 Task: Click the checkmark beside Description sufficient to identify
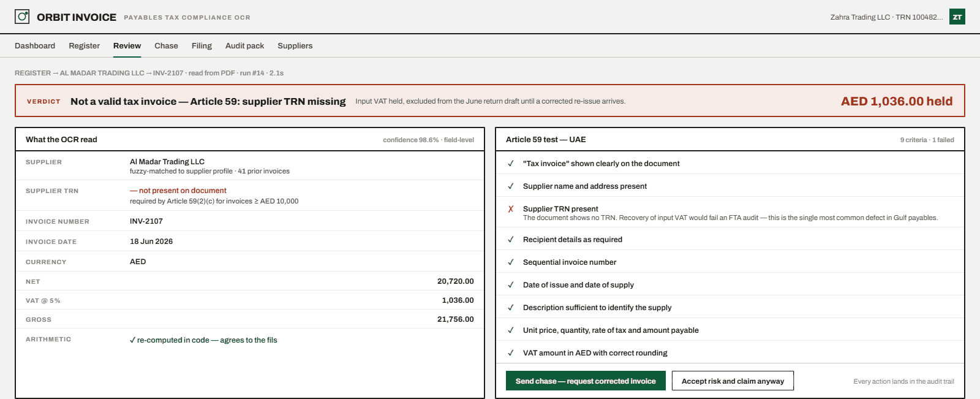511,308
